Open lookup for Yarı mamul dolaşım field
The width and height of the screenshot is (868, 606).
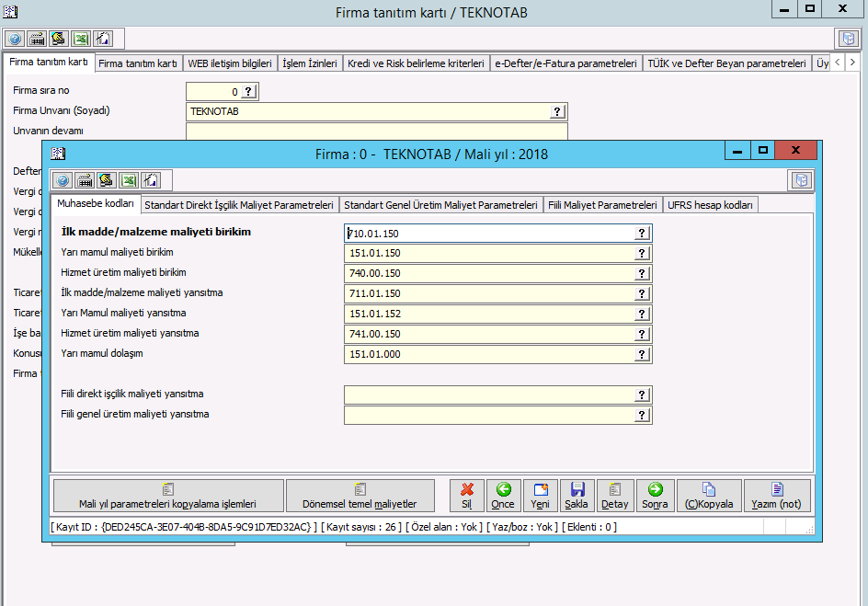642,354
